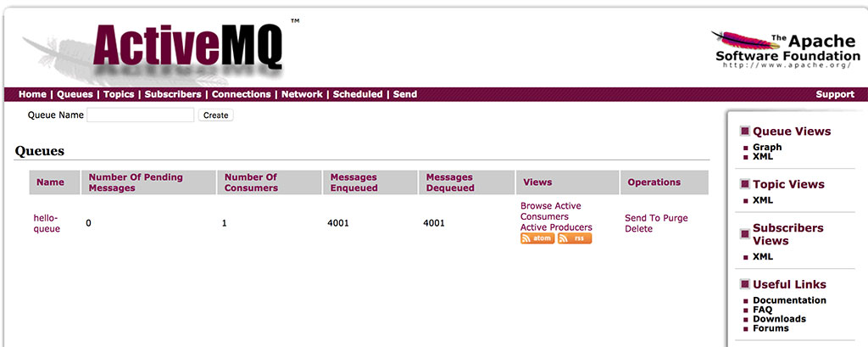
Task: Delete the hello-queue queue
Action: click(639, 228)
